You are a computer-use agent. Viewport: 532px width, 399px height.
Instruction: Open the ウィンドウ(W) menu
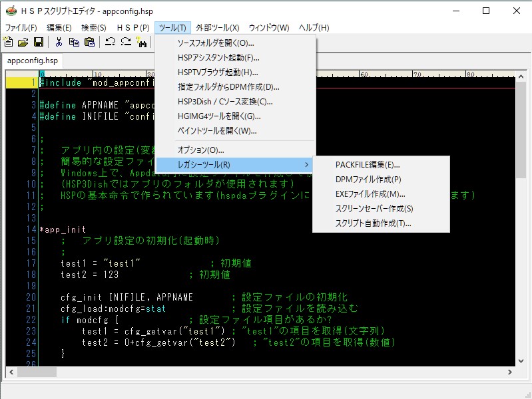[x=269, y=28]
